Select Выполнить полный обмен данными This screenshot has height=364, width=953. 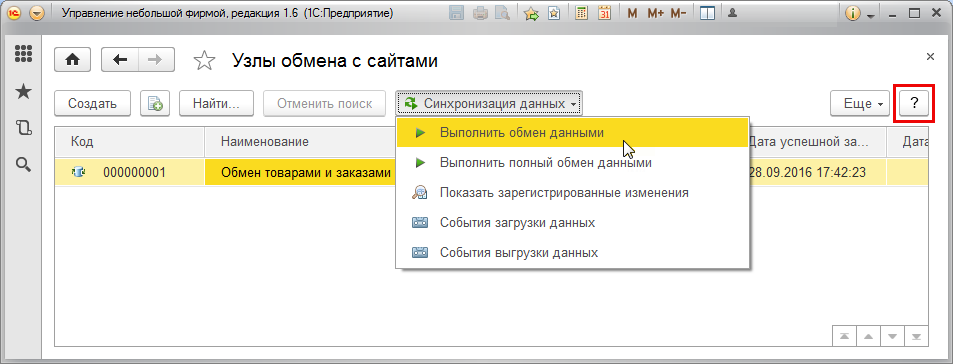572,163
